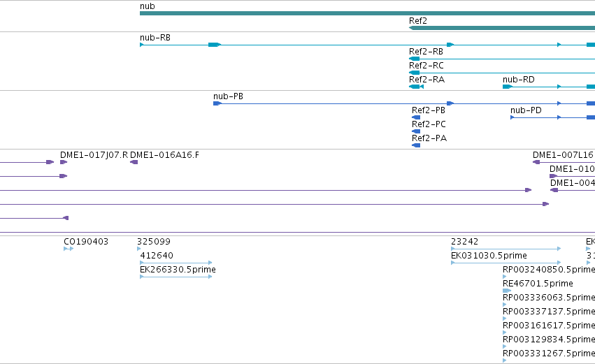
Task: Click the RP003240850.5prime label
Action: [x=549, y=270]
